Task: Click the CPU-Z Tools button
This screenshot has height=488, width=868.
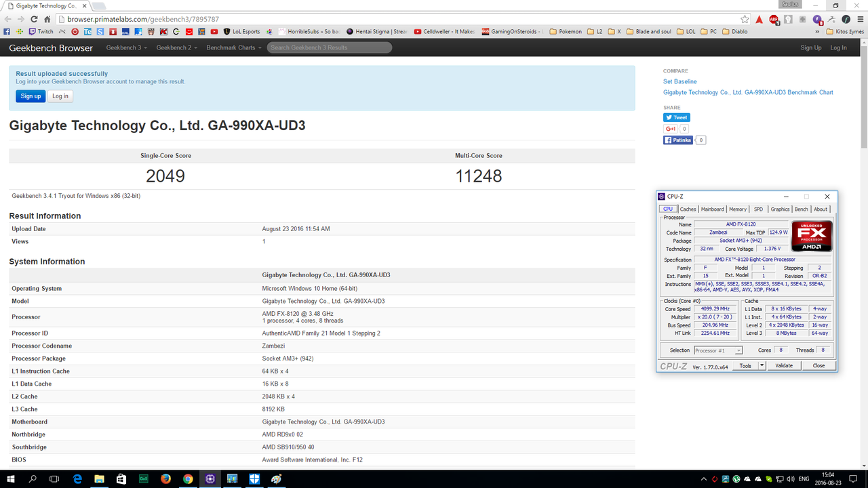Action: click(745, 365)
